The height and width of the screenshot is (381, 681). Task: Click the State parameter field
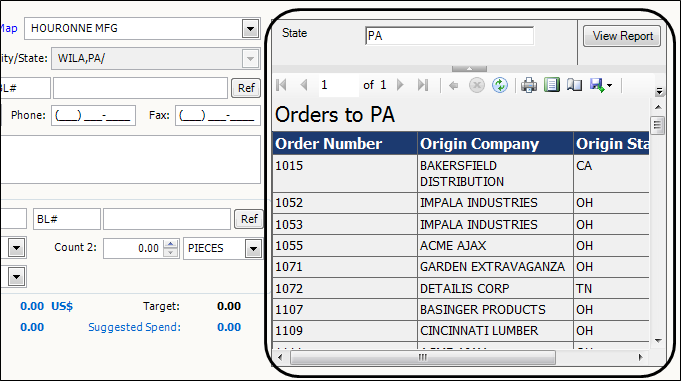click(x=450, y=36)
